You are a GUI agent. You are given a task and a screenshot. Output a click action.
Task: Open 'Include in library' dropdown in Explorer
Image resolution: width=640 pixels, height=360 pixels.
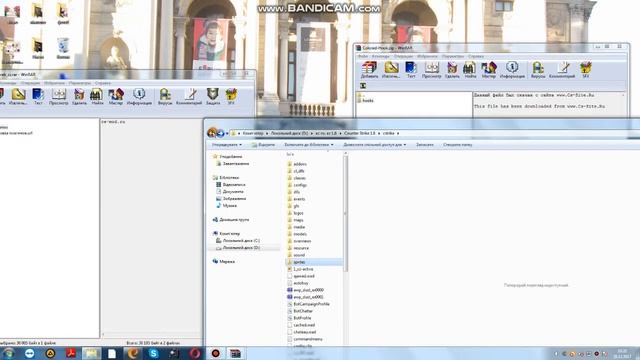[309, 145]
